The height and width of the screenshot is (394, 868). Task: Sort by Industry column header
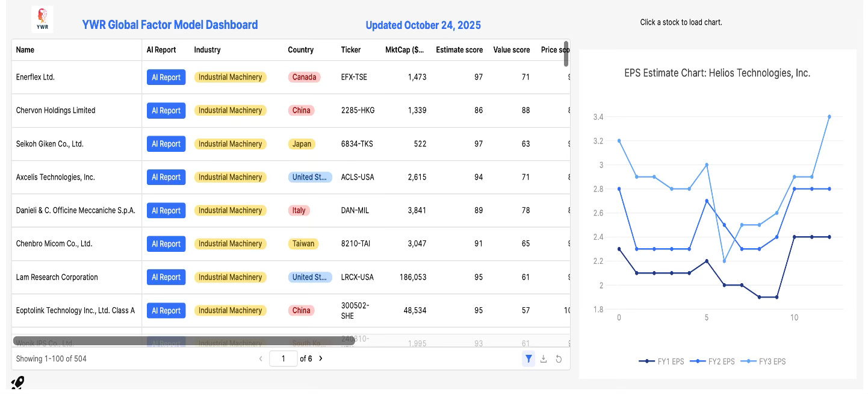tap(207, 50)
